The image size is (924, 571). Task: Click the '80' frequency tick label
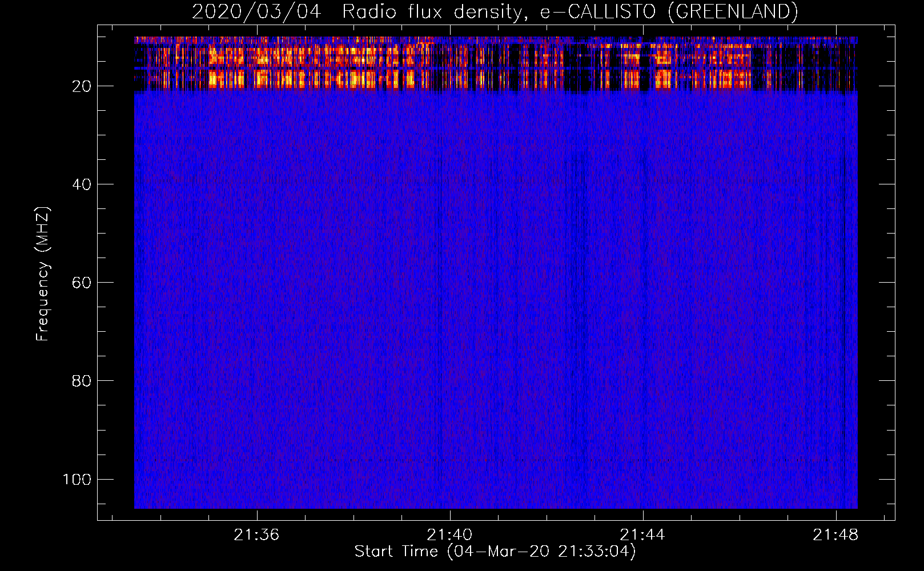click(82, 381)
